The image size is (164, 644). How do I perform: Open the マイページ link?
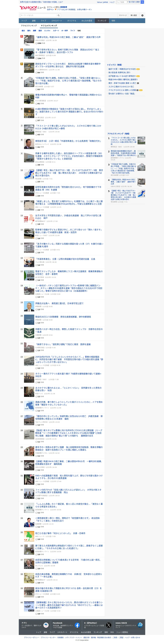tap(123, 15)
